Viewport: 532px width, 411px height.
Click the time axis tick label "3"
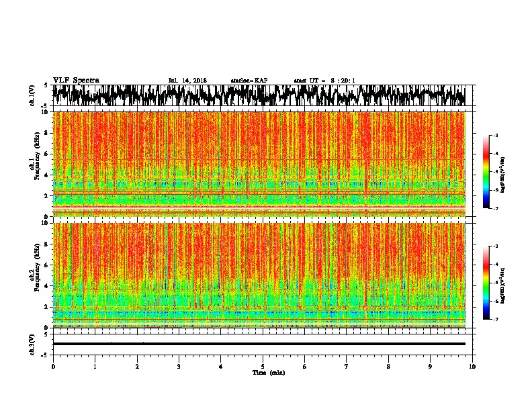pos(179,367)
